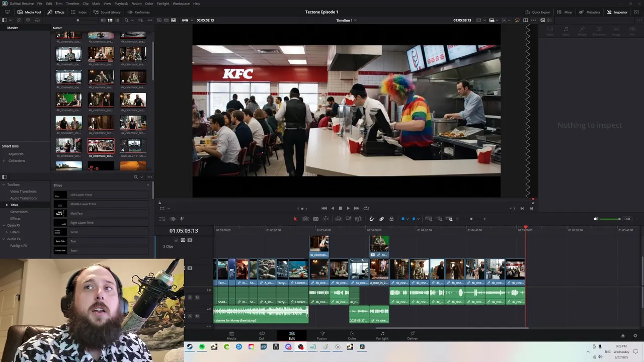644x362 pixels.
Task: Select Generators in effects Toolbox
Action: (x=19, y=212)
